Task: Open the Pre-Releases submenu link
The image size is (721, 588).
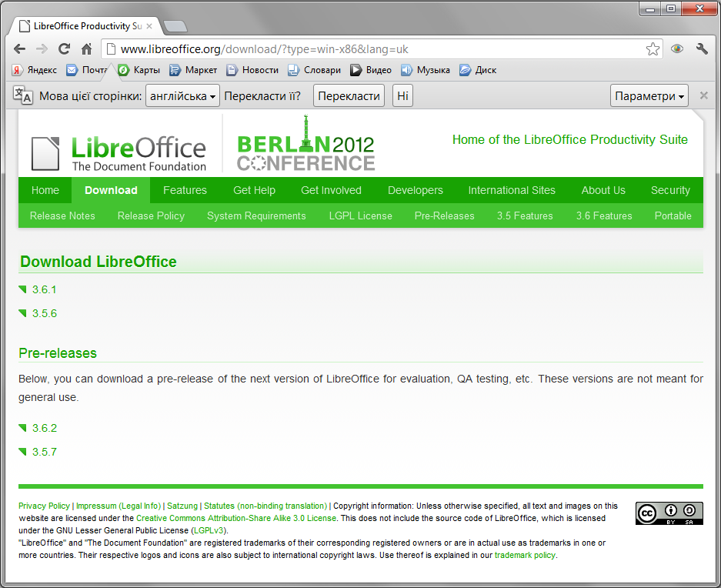Action: coord(444,215)
